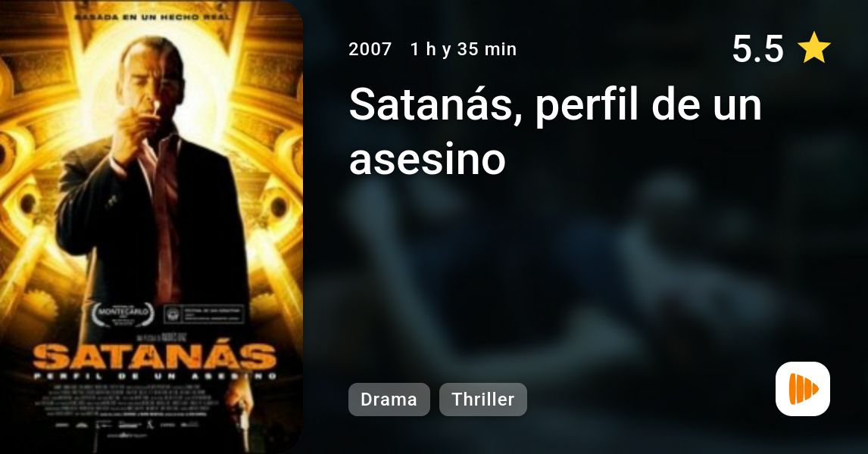This screenshot has width=868, height=454.
Task: Select the Thriller genre tag
Action: pyautogui.click(x=482, y=400)
